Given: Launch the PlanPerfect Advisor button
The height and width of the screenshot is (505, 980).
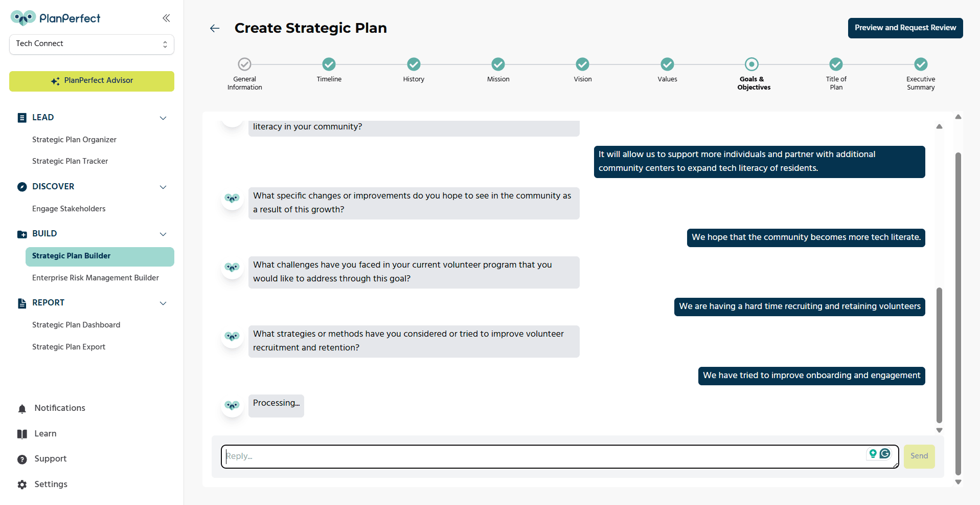Looking at the screenshot, I should coord(92,81).
